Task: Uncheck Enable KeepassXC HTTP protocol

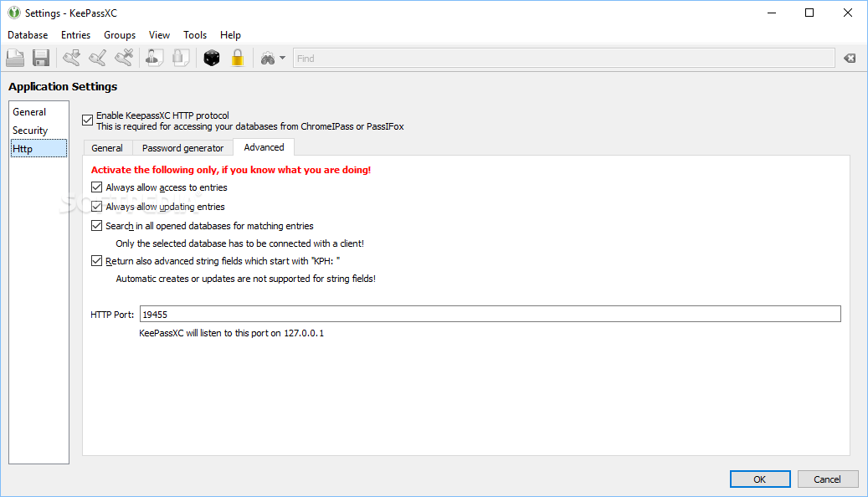Action: click(x=87, y=120)
